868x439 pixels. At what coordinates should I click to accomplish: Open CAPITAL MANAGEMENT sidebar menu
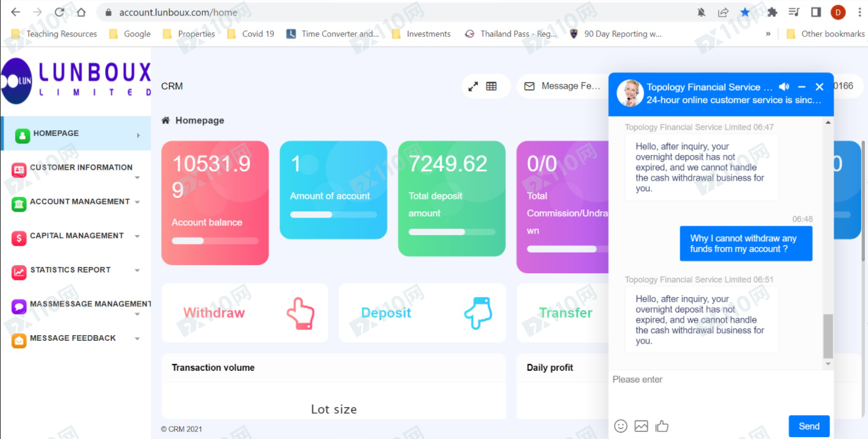76,236
